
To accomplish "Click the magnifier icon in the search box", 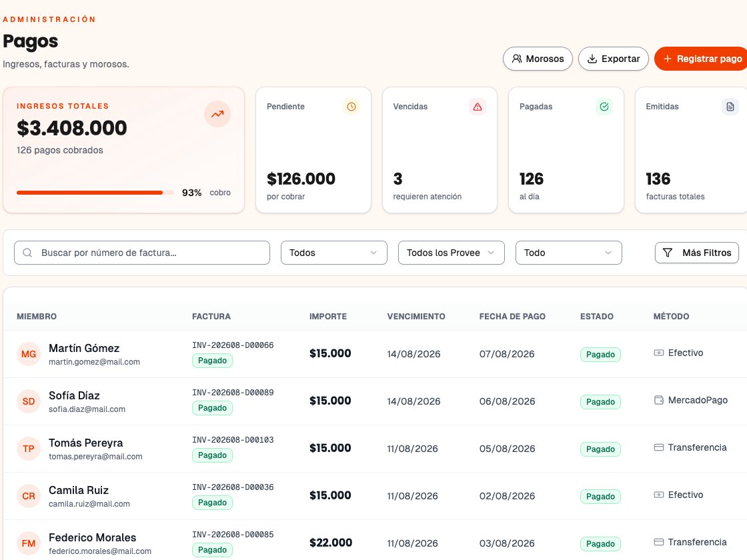I will pyautogui.click(x=27, y=253).
